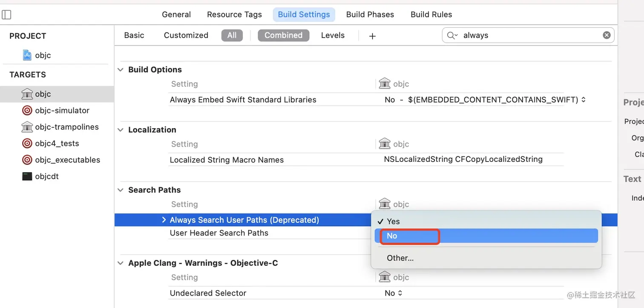Screen dimensions: 644x308
Task: Add a build setting with plus
Action: coord(372,36)
